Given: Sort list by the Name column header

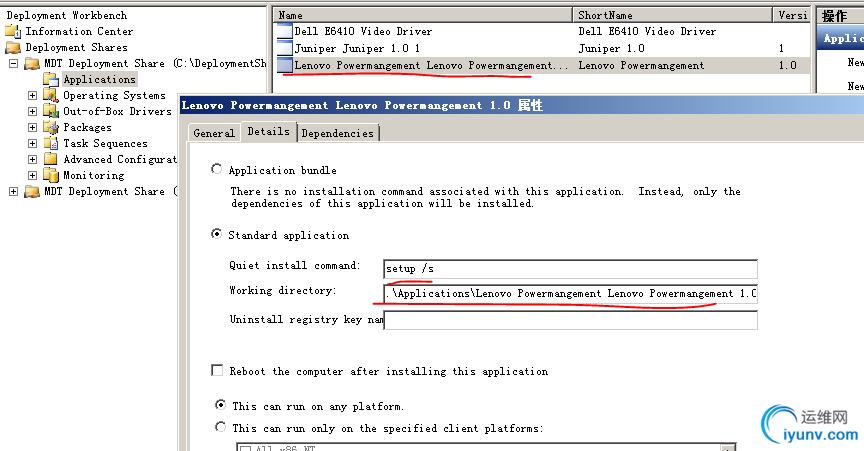Looking at the screenshot, I should [x=423, y=15].
